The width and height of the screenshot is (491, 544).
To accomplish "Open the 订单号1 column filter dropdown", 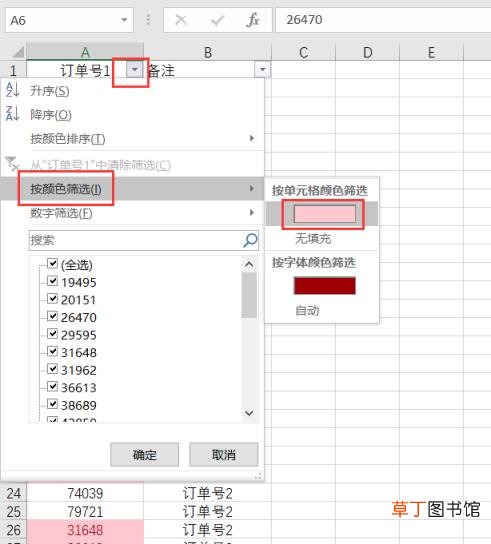I will point(135,70).
